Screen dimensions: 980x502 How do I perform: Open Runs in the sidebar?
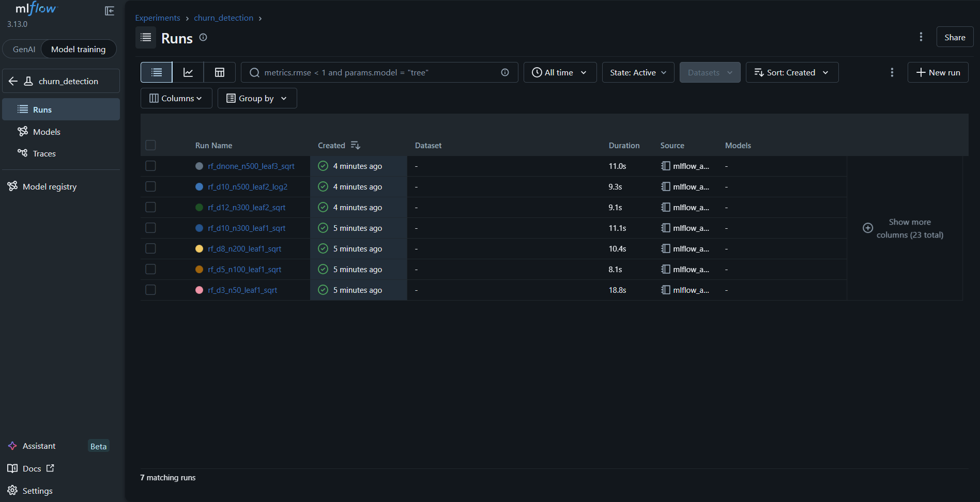(61, 109)
